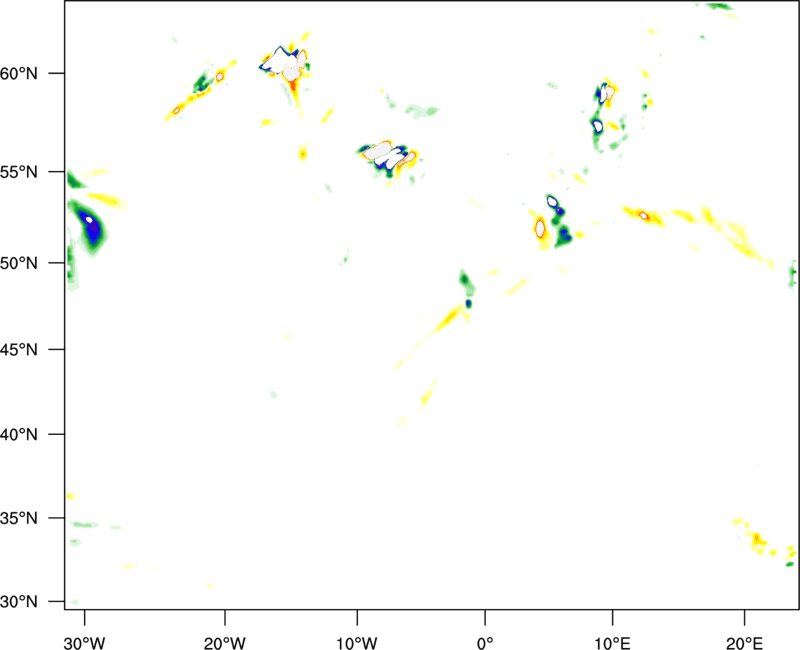This screenshot has height=650, width=800.
Task: Click the 50°N latitude label
Action: coord(19,263)
